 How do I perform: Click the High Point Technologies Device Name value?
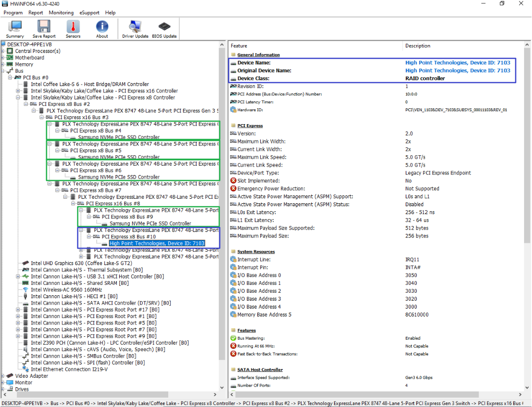coord(458,62)
